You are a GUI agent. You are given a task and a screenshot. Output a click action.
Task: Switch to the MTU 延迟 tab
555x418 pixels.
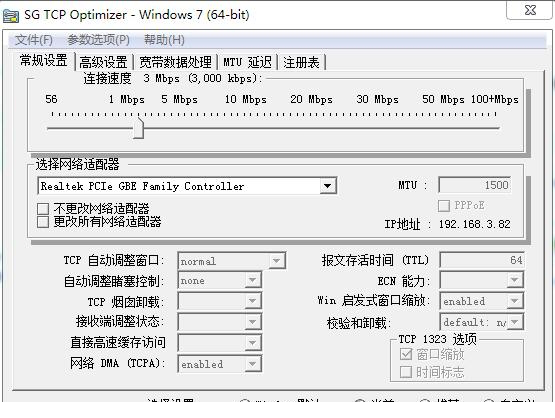[247, 62]
